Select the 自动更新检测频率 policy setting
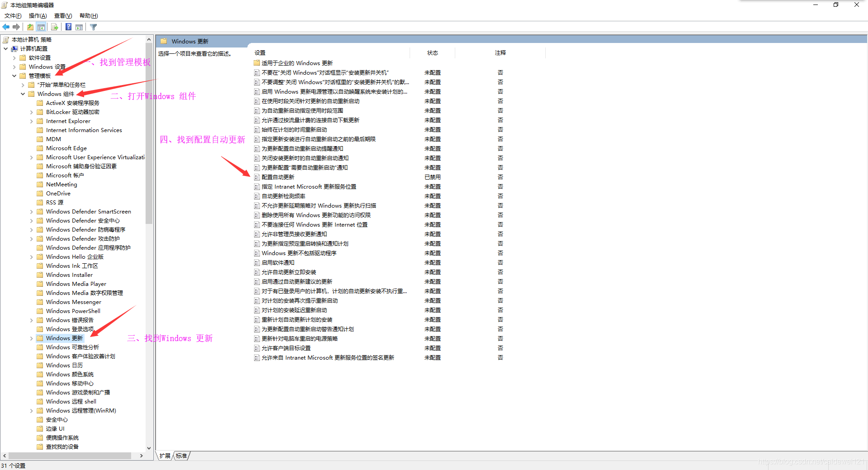The width and height of the screenshot is (868, 470). tap(283, 196)
